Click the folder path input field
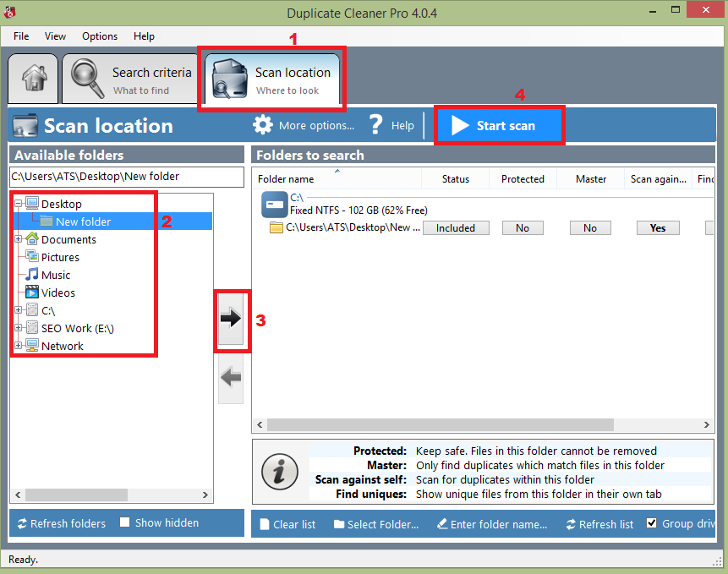Image resolution: width=728 pixels, height=574 pixels. click(x=125, y=177)
